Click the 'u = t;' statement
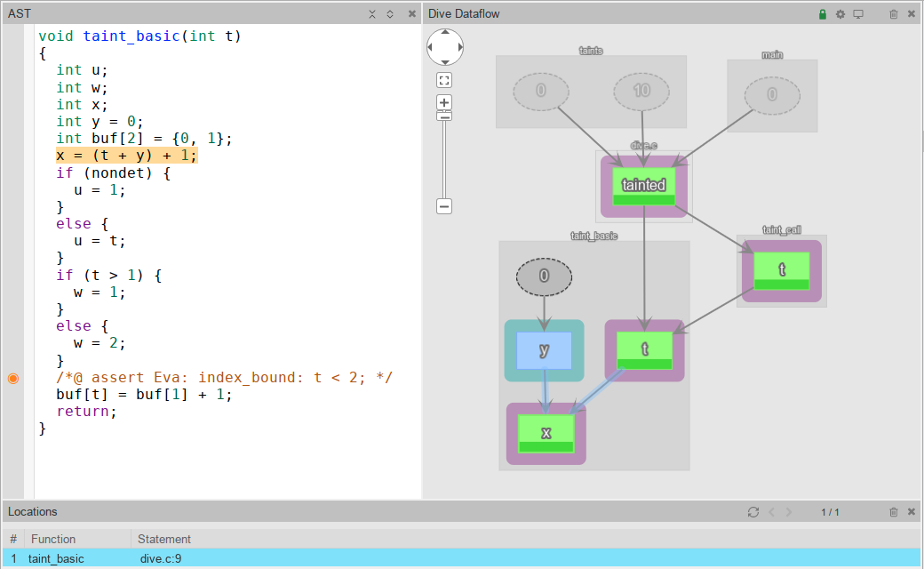 100,241
